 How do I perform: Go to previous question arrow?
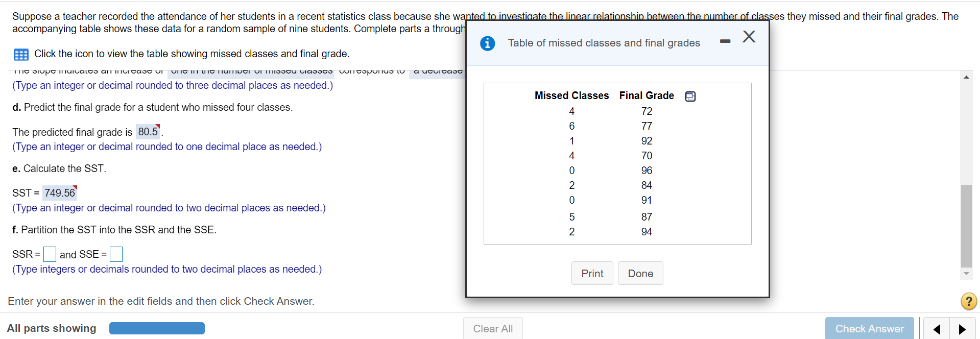coord(937,329)
